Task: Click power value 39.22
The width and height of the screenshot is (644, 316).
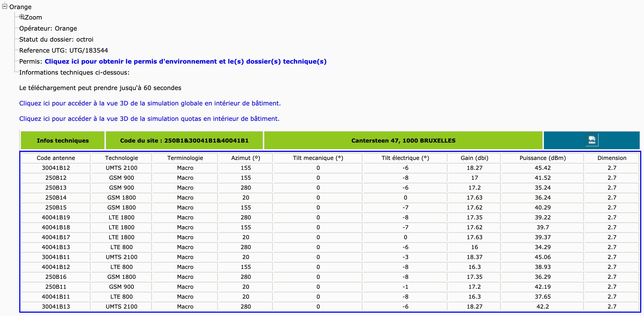Action: (543, 217)
